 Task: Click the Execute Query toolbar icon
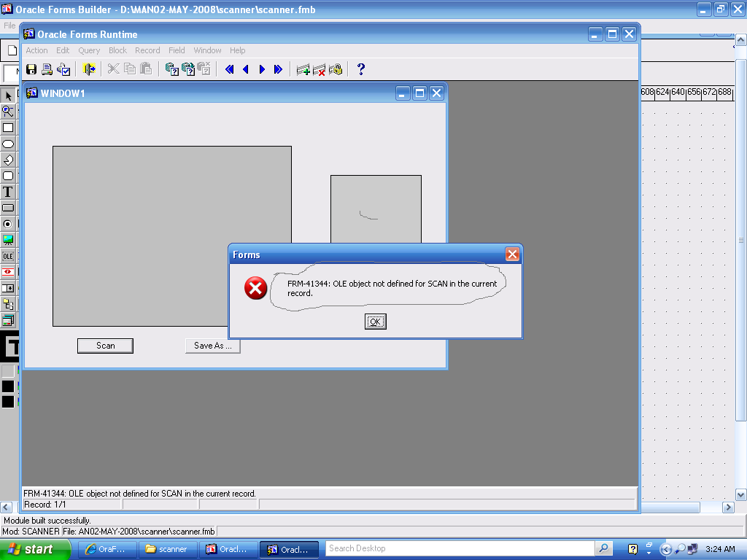[x=188, y=69]
